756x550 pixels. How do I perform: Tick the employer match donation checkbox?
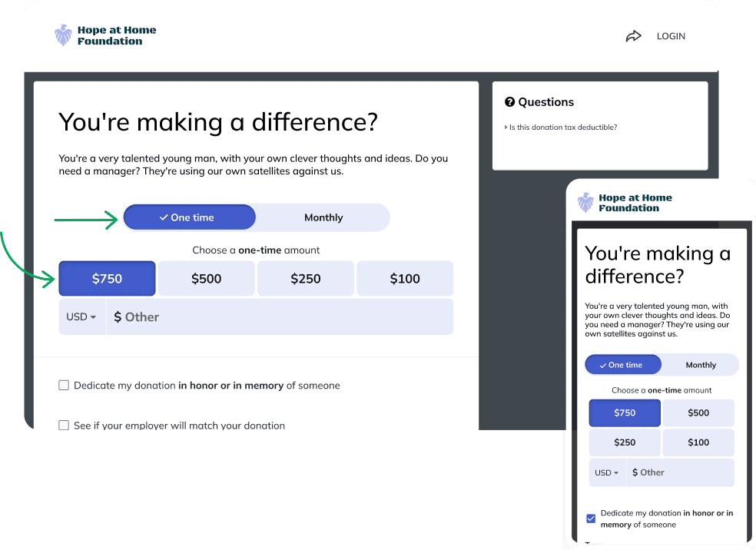coord(64,425)
